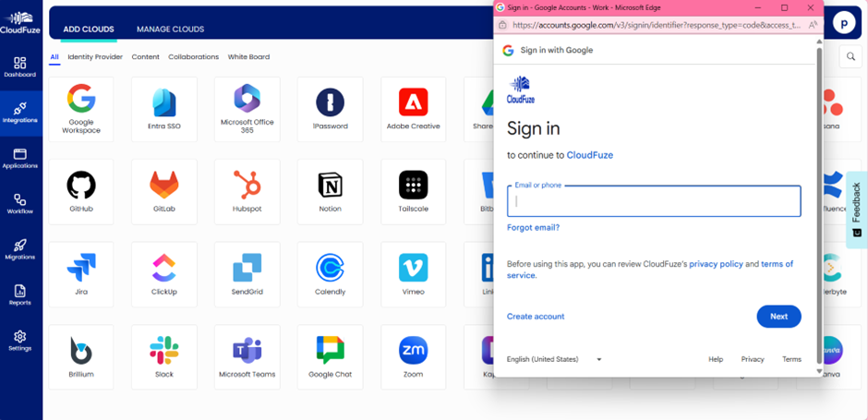This screenshot has width=868, height=420.
Task: Click the Create account link
Action: pos(536,317)
